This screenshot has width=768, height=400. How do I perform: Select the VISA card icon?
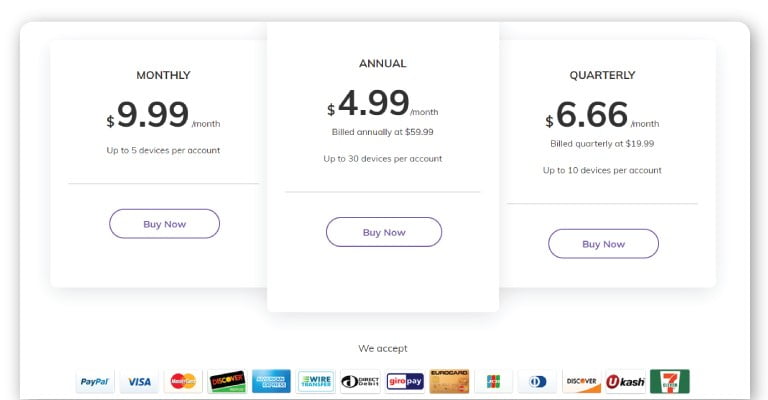pyautogui.click(x=139, y=381)
